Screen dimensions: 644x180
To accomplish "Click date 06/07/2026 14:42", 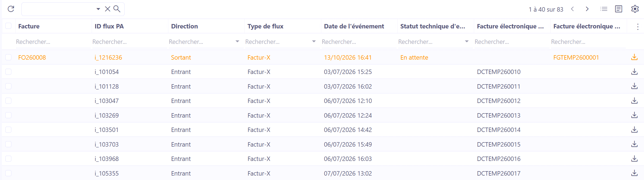I will (x=348, y=130).
